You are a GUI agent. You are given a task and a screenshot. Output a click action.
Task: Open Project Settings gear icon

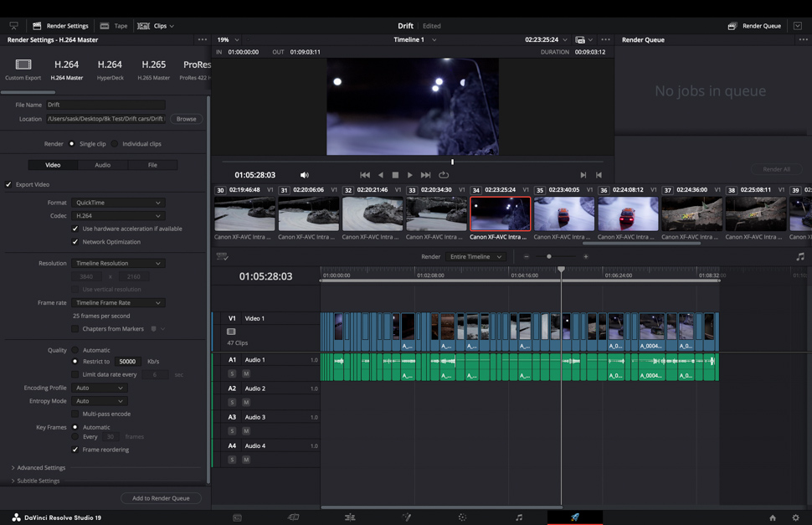pos(796,517)
